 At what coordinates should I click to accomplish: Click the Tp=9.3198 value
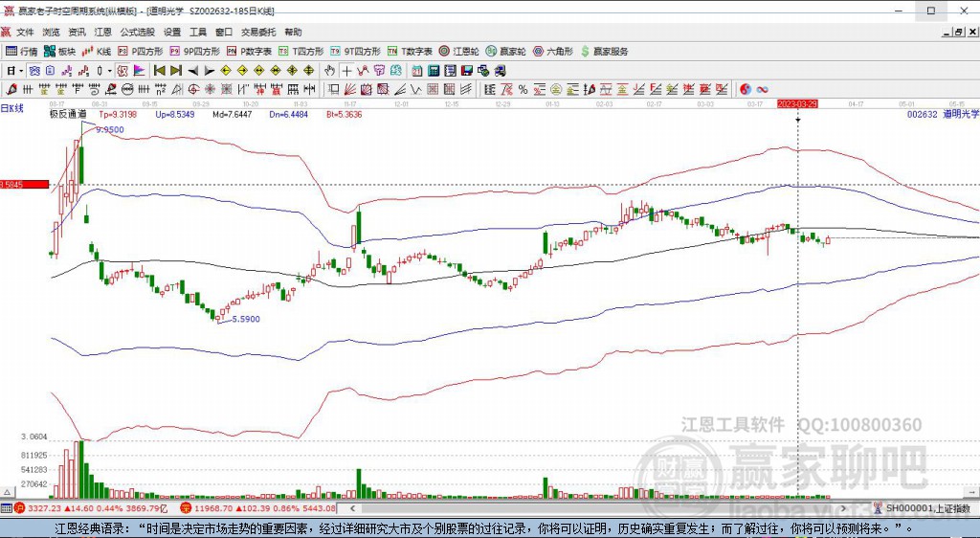pyautogui.click(x=117, y=114)
